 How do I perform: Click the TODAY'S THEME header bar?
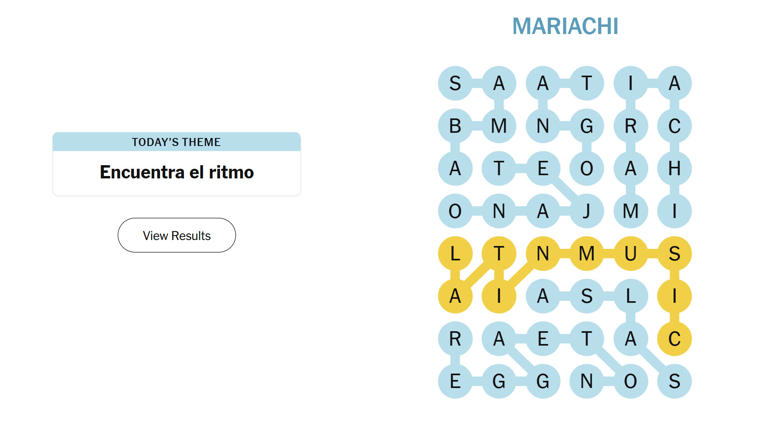[x=177, y=142]
